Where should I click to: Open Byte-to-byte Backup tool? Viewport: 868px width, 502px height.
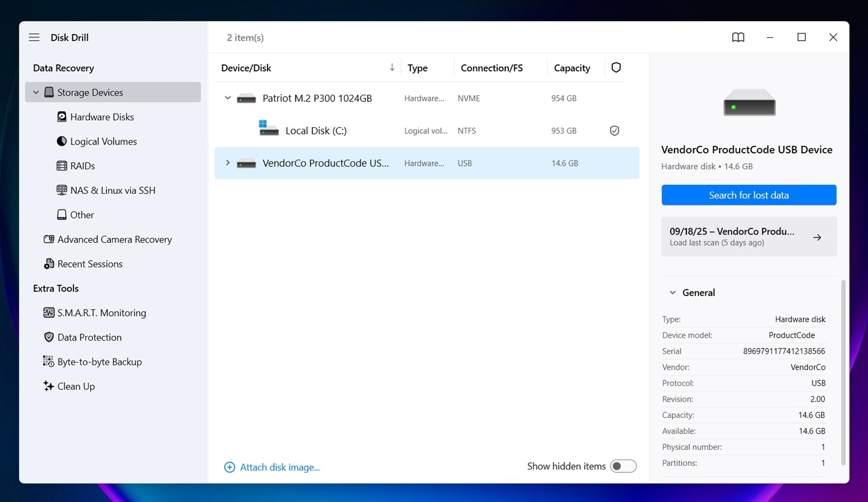coord(99,362)
